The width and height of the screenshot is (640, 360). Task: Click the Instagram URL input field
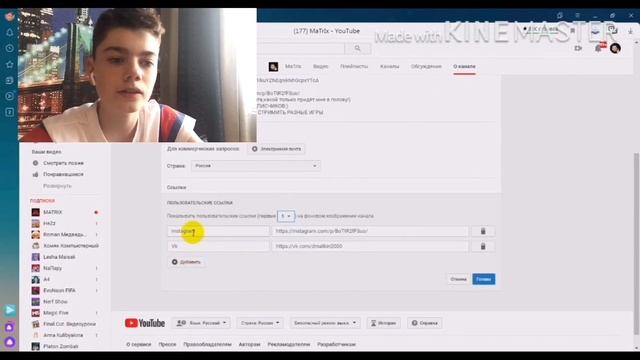tap(370, 231)
